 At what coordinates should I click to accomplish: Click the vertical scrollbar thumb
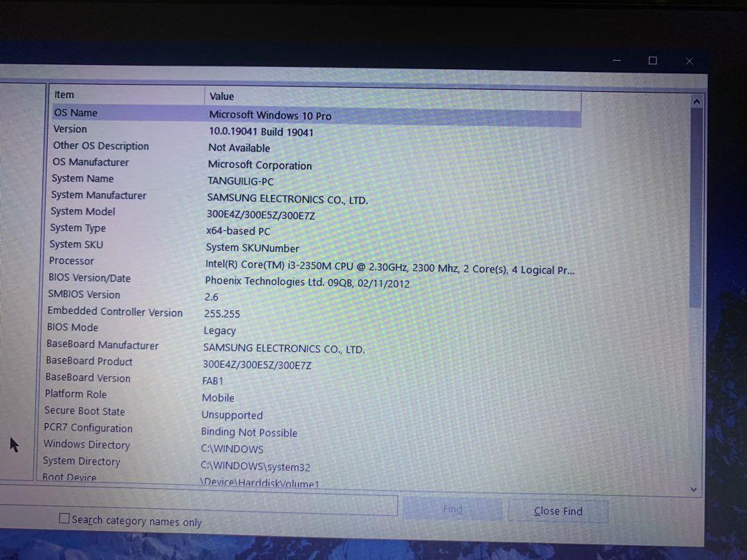click(696, 207)
